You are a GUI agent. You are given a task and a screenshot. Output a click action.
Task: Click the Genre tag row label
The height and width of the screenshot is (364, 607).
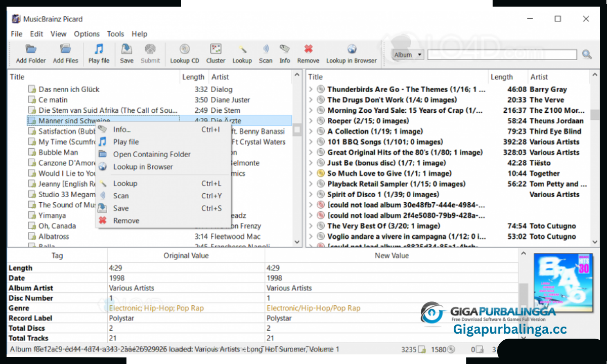coord(19,308)
